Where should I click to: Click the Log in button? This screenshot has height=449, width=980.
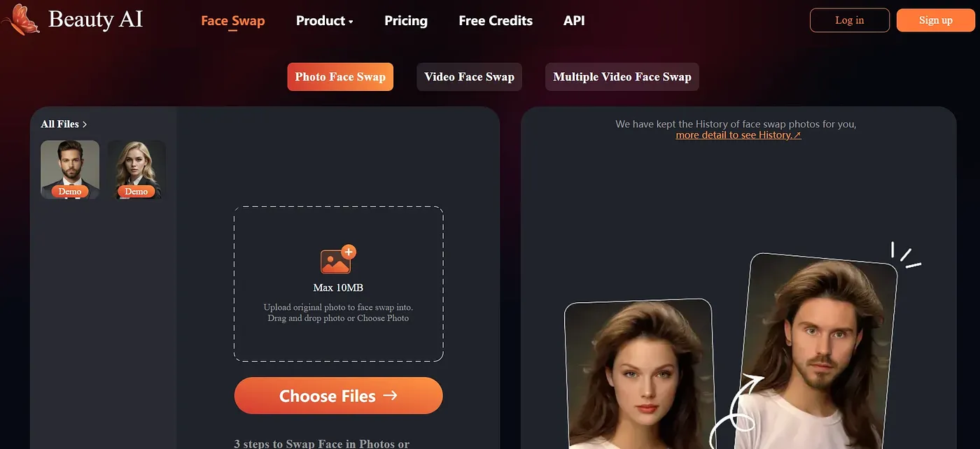850,20
